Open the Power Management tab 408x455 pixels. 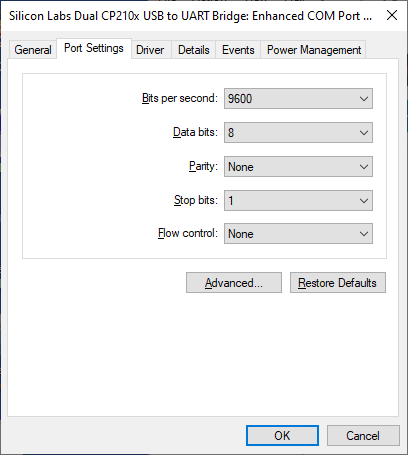pyautogui.click(x=314, y=50)
